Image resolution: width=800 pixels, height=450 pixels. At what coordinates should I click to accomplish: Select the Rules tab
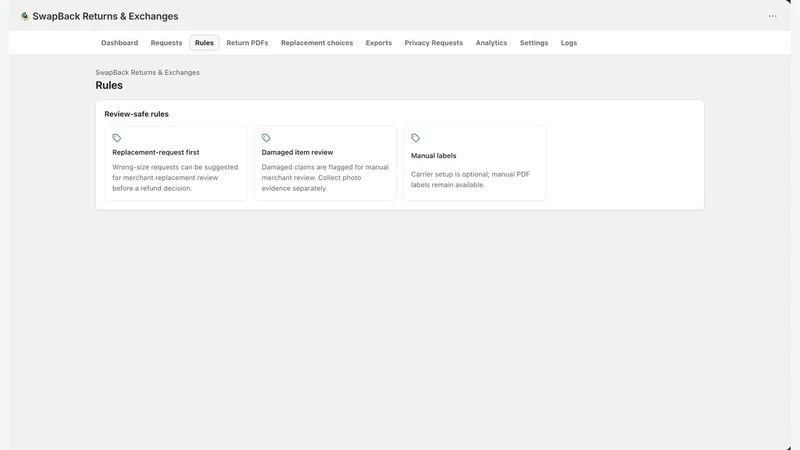[204, 43]
